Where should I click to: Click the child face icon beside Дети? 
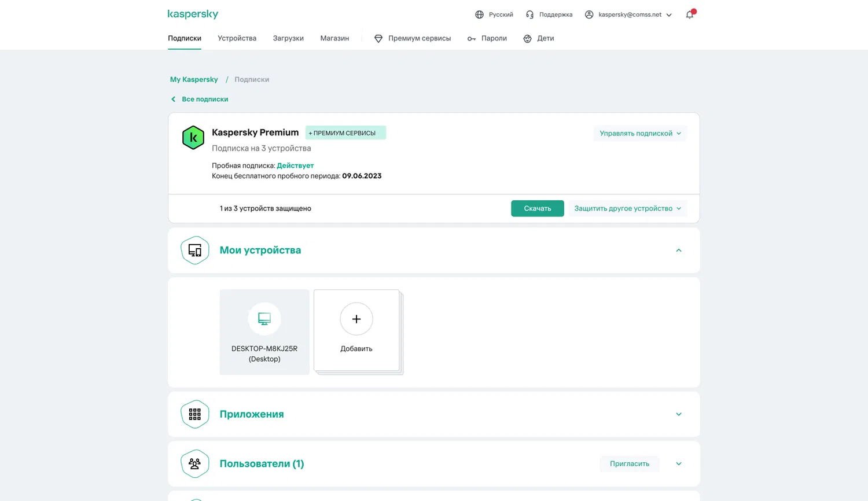(527, 39)
